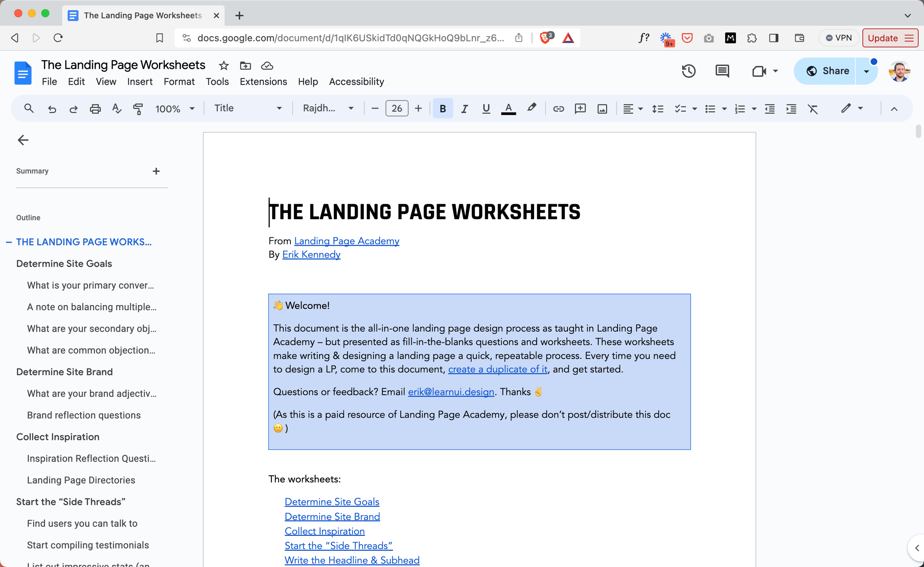Click the increase indent icon
The image size is (924, 567).
(x=791, y=109)
